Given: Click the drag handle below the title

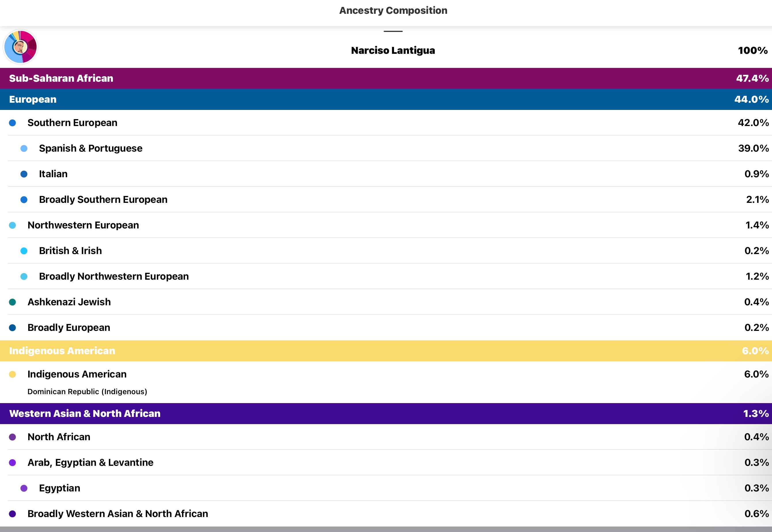Looking at the screenshot, I should coord(393,31).
